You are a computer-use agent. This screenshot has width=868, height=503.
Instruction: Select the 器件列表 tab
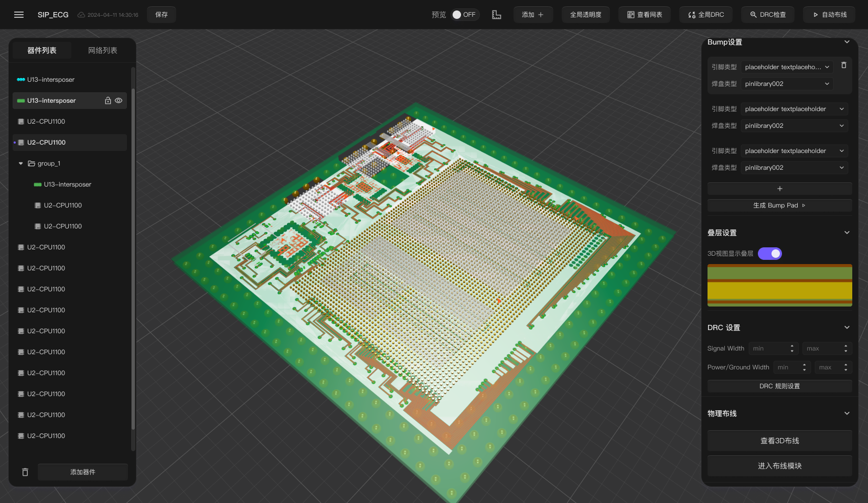[x=42, y=50]
